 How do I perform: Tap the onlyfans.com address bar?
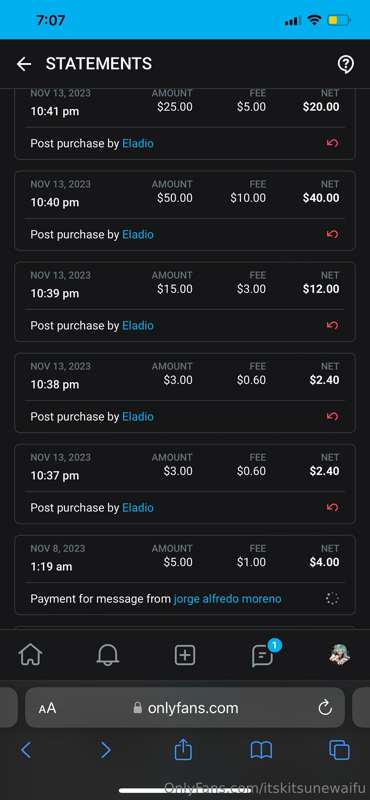coord(185,707)
